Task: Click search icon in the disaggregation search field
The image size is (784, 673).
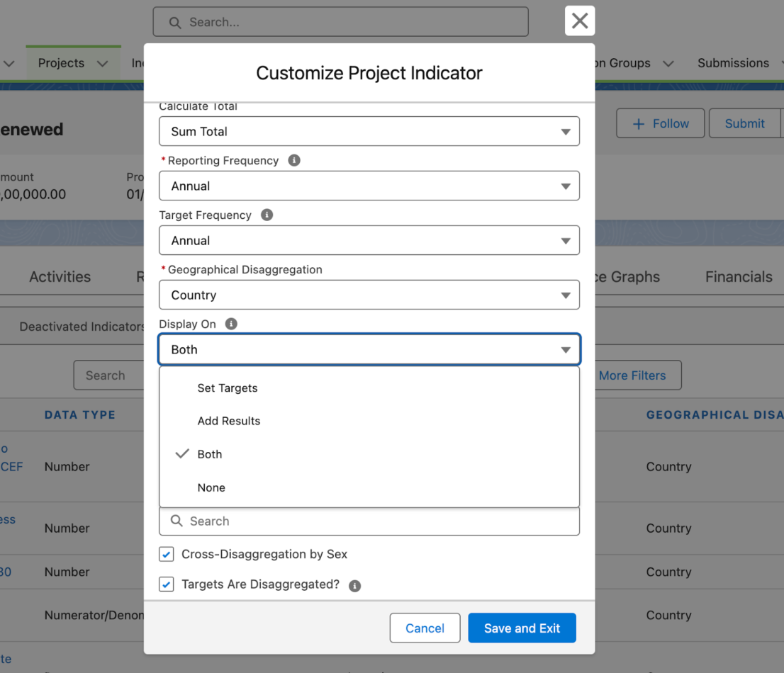Action: coord(176,521)
